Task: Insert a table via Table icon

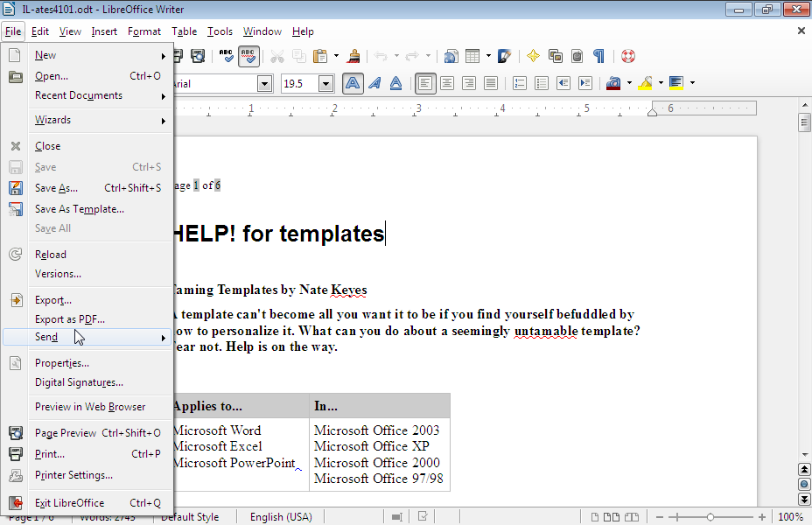Action: point(472,56)
